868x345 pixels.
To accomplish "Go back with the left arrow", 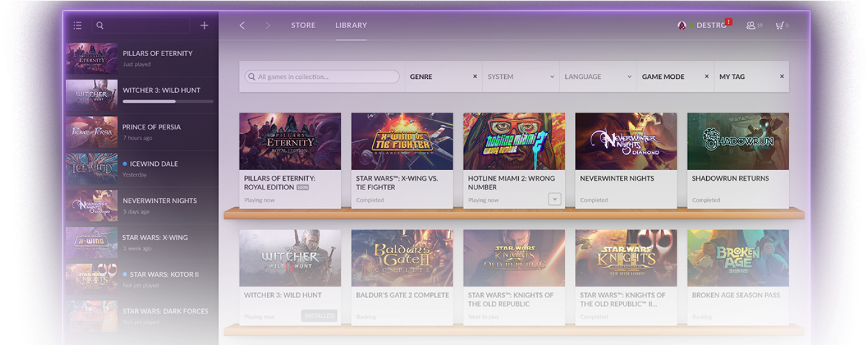I will pos(242,26).
